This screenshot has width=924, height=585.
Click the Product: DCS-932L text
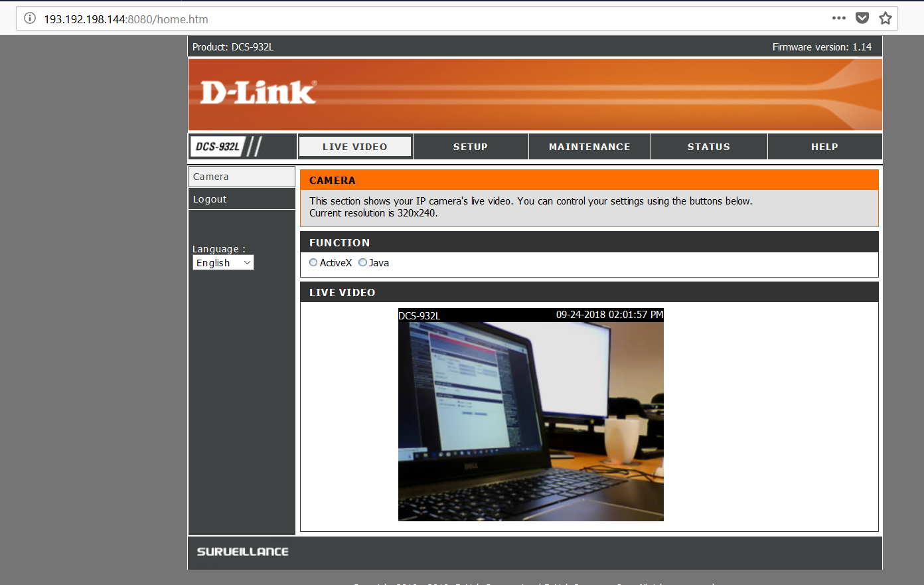[x=233, y=47]
